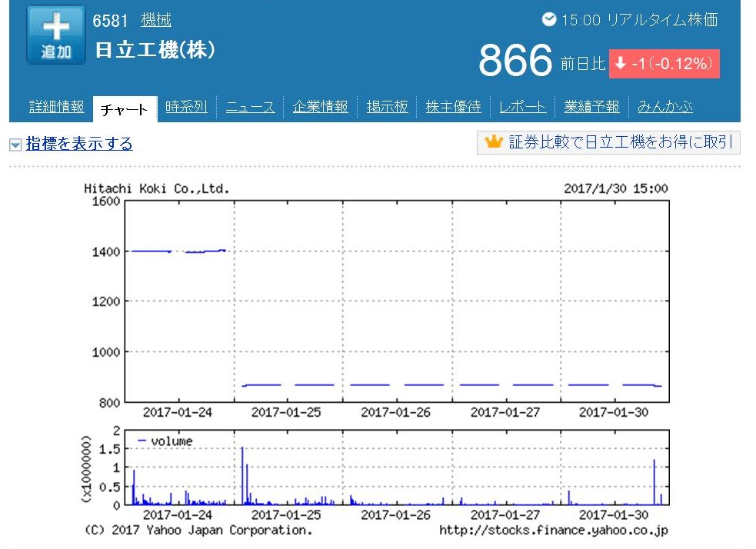Screen dimensions: 756x549
Task: Expand 指標を表示する dropdown arrow icon
Action: (15, 145)
